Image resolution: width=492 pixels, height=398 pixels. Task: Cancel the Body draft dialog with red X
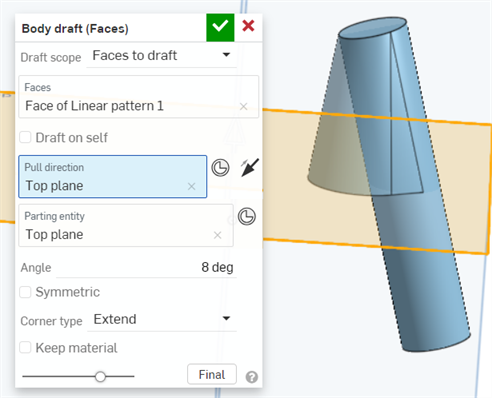(248, 26)
